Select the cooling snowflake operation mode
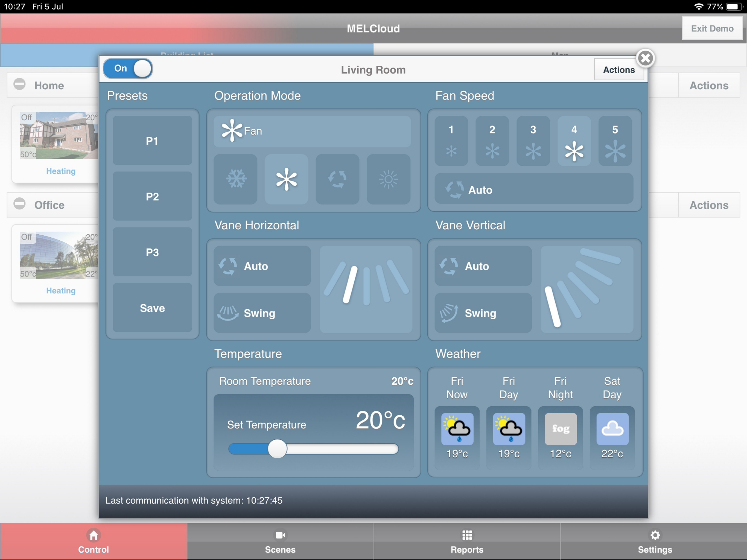Image resolution: width=747 pixels, height=560 pixels. pyautogui.click(x=235, y=179)
